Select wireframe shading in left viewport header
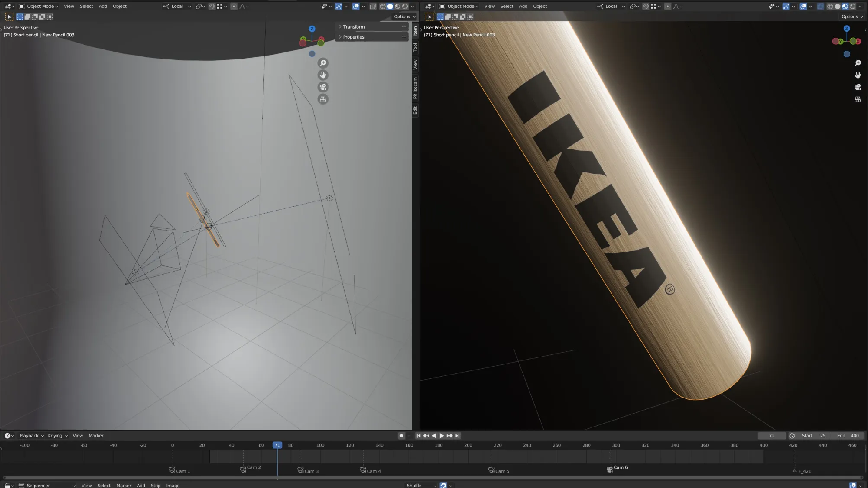This screenshot has width=868, height=488. 382,6
